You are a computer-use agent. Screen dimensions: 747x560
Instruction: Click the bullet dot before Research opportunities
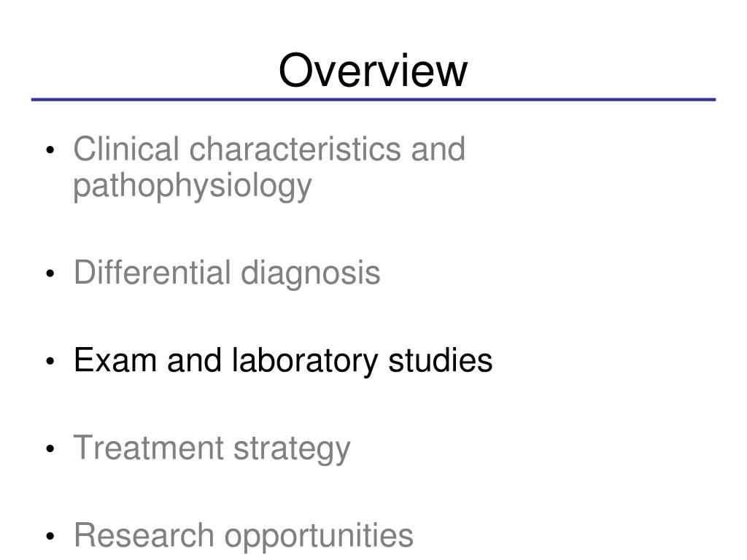50,537
